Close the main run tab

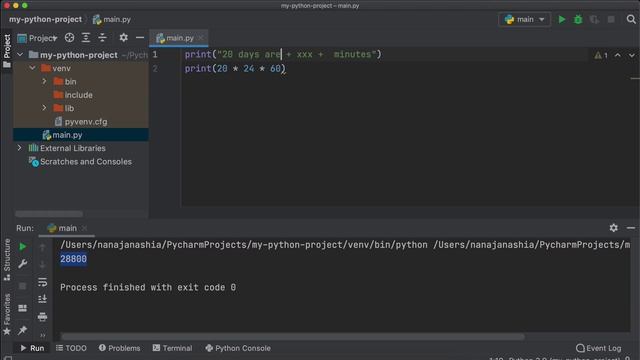(84, 228)
